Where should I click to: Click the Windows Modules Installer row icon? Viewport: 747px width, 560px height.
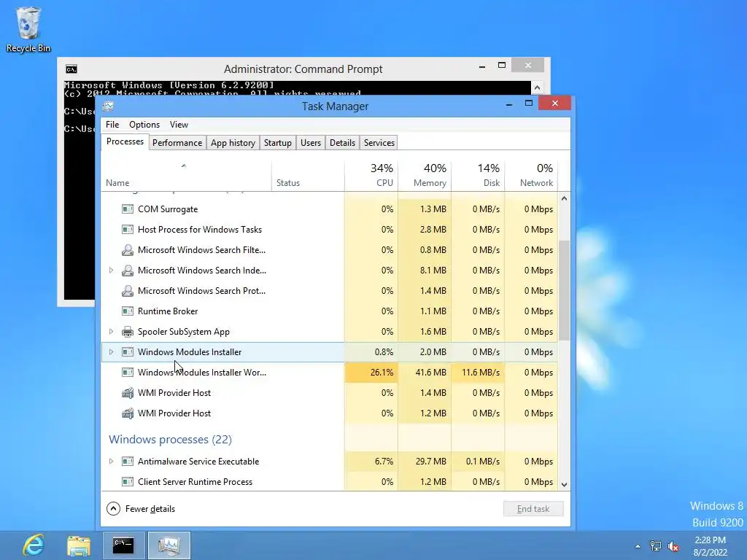[127, 352]
